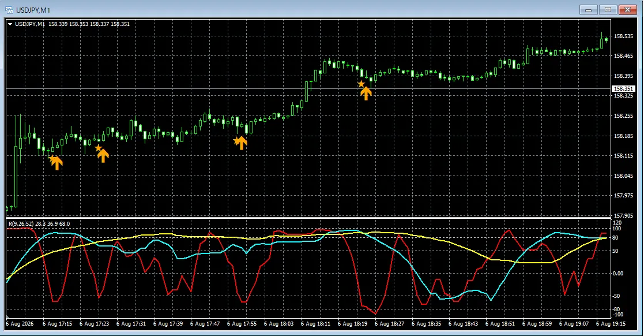Select the orange buy arrow near 17:15
This screenshot has width=644, height=336.
pos(57,163)
